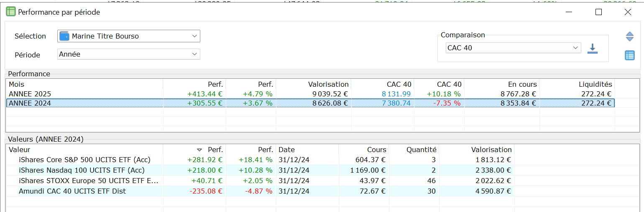Click the green spreadsheet icon in title bar

point(10,12)
